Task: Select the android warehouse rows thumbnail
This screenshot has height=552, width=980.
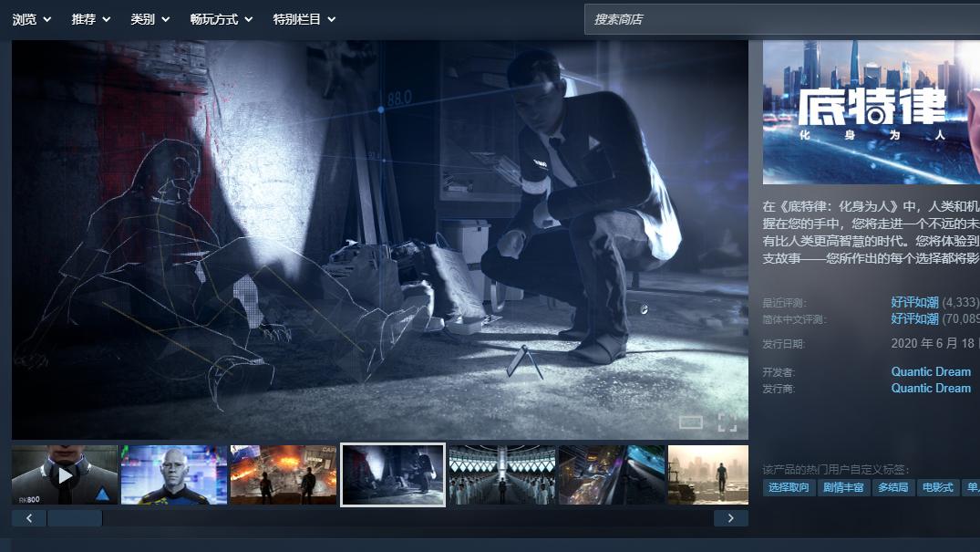Action: (x=502, y=475)
